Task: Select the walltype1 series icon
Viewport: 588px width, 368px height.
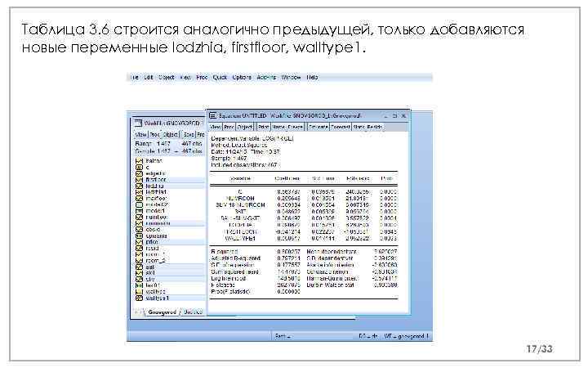Action: click(x=139, y=298)
